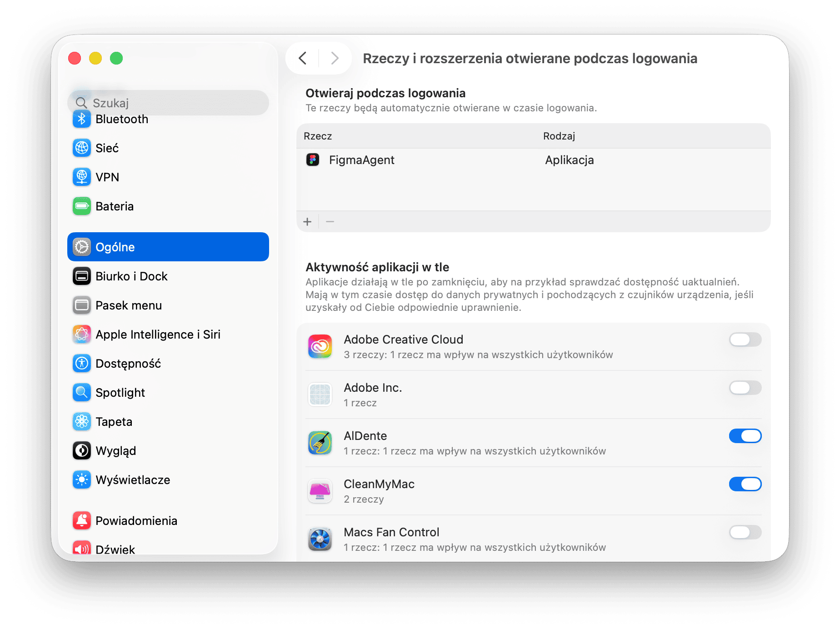The width and height of the screenshot is (840, 629).
Task: Turn off CleanMyMac background toggle
Action: click(745, 484)
